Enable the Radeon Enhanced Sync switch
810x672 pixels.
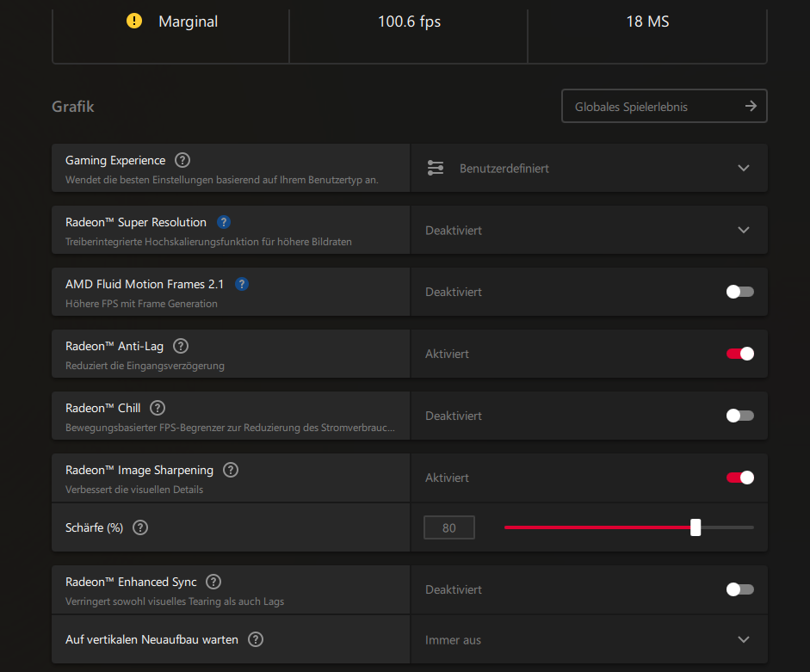(739, 589)
